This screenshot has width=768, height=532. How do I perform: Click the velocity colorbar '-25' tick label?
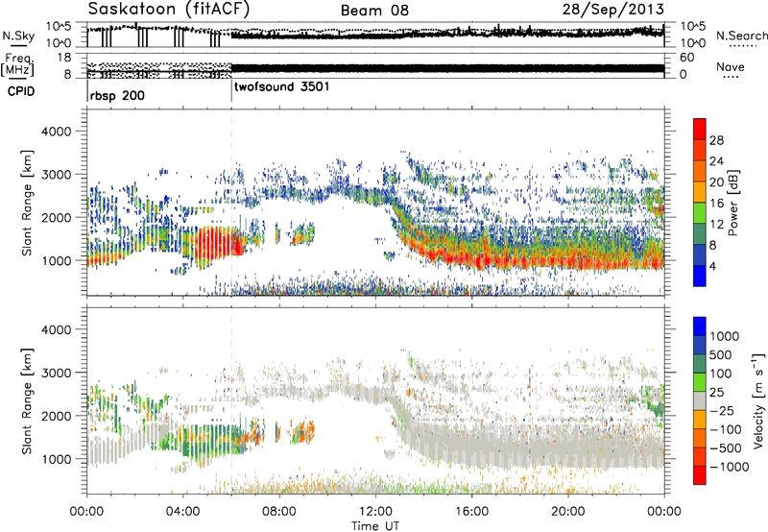(x=722, y=410)
